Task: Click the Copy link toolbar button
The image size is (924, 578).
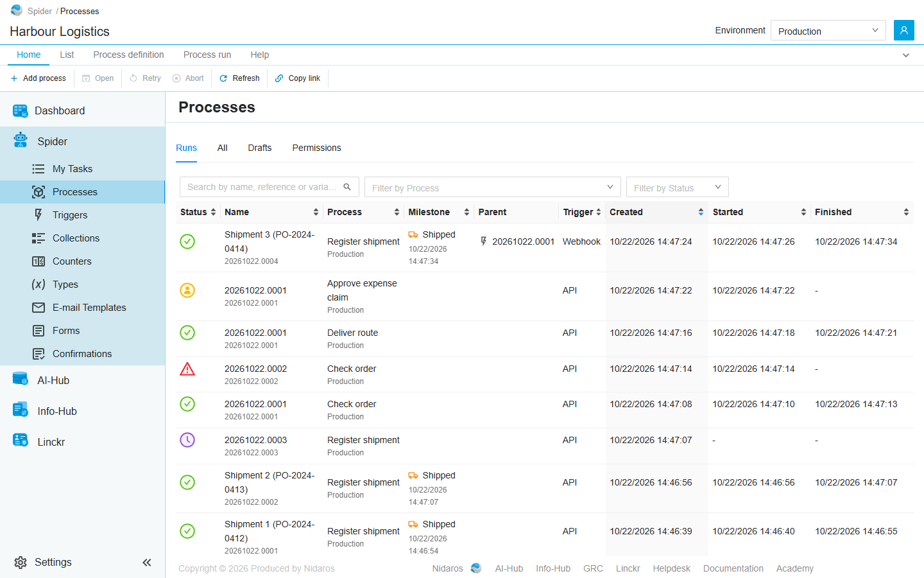Action: [x=297, y=78]
